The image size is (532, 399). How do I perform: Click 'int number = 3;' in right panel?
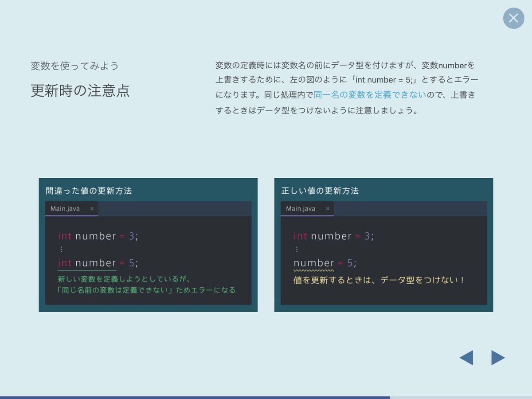click(x=333, y=236)
